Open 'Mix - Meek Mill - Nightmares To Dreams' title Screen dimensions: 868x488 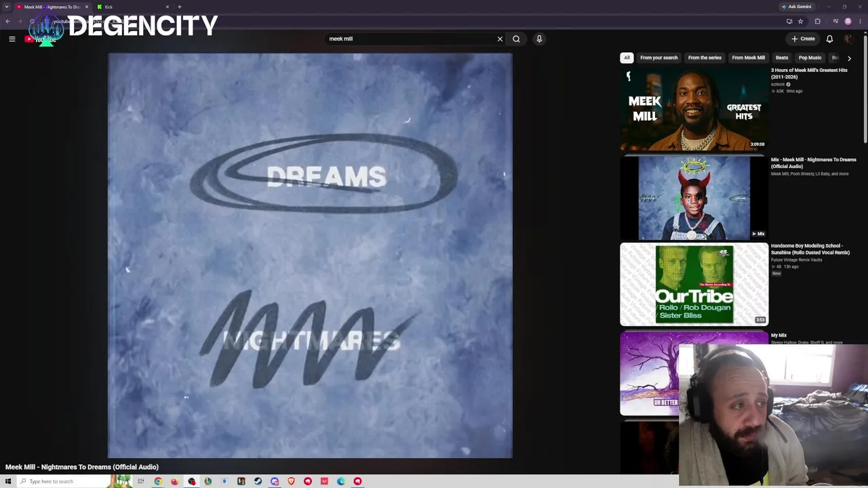tap(813, 163)
